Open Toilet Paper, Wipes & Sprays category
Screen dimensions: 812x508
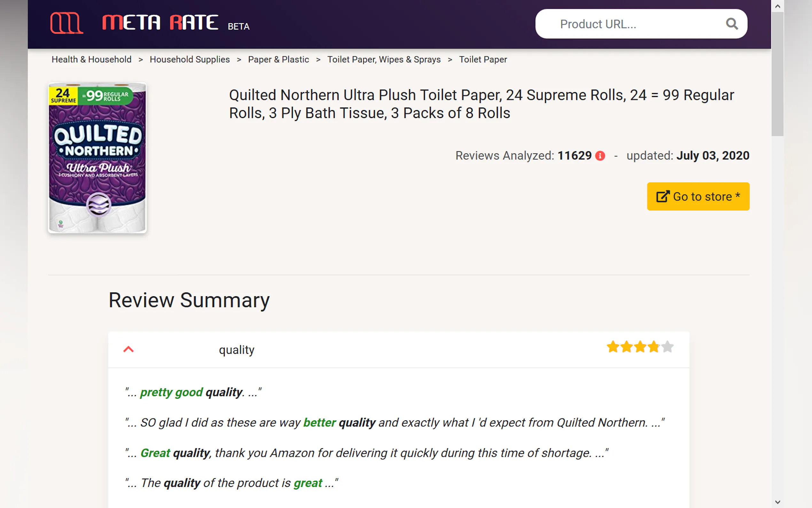pos(384,60)
